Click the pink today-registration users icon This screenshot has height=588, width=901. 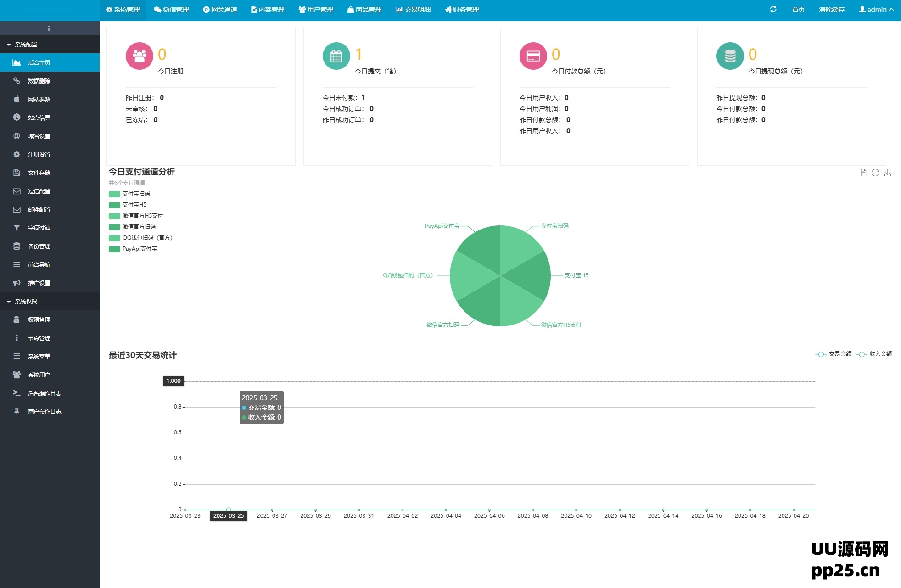(x=140, y=56)
